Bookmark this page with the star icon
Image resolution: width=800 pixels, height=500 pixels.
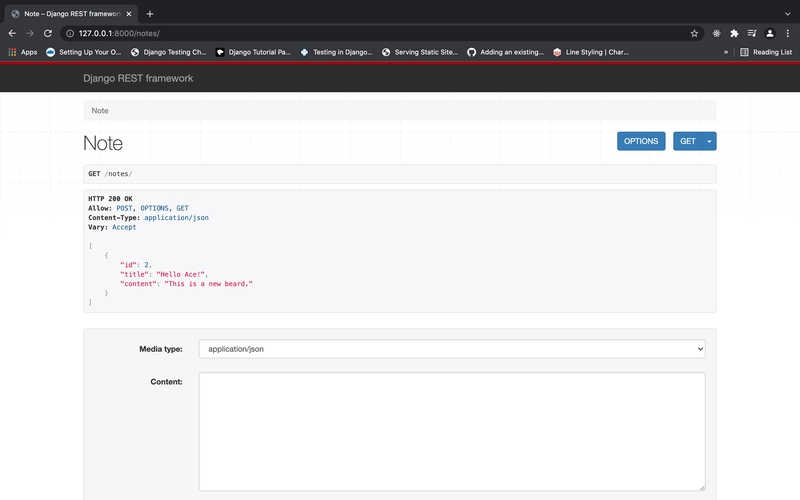click(694, 33)
